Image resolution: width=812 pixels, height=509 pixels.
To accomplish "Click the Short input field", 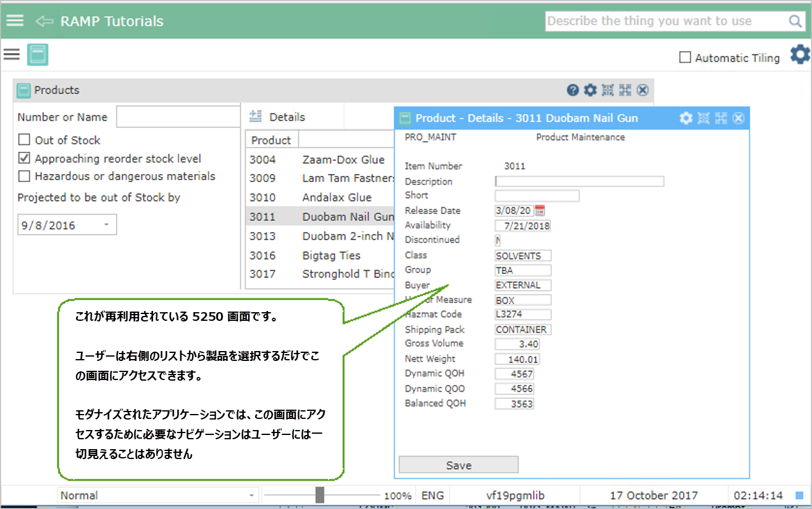I will tap(537, 196).
